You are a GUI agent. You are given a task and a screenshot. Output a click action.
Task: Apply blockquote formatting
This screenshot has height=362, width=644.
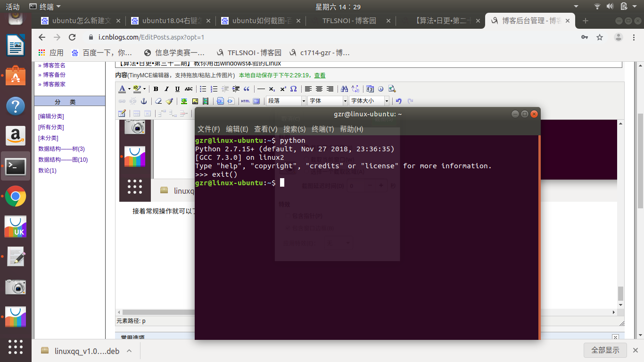tap(247, 89)
